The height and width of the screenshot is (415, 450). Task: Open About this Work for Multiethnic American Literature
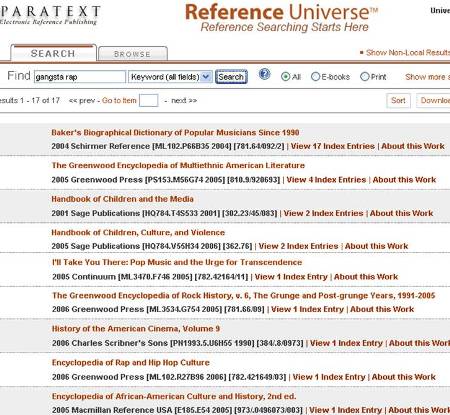(404, 180)
